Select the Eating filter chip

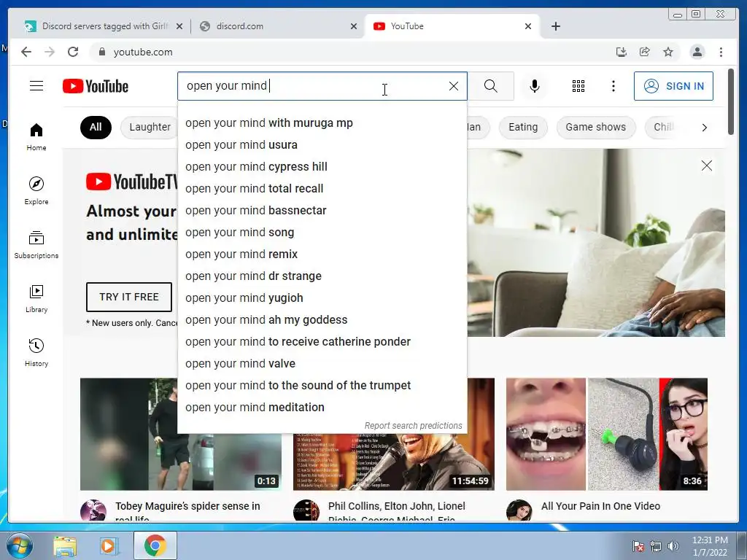523,128
